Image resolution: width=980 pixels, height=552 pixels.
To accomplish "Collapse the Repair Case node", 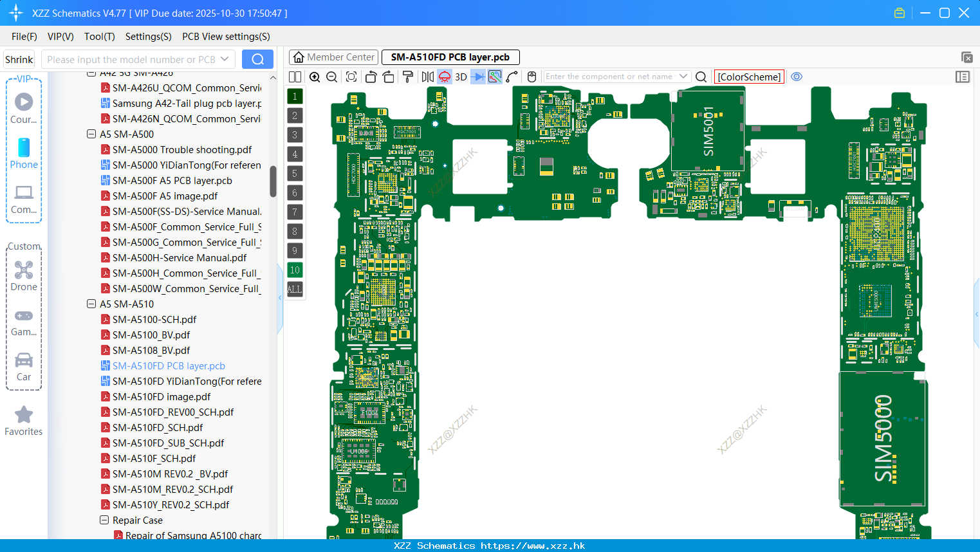I will click(x=104, y=520).
